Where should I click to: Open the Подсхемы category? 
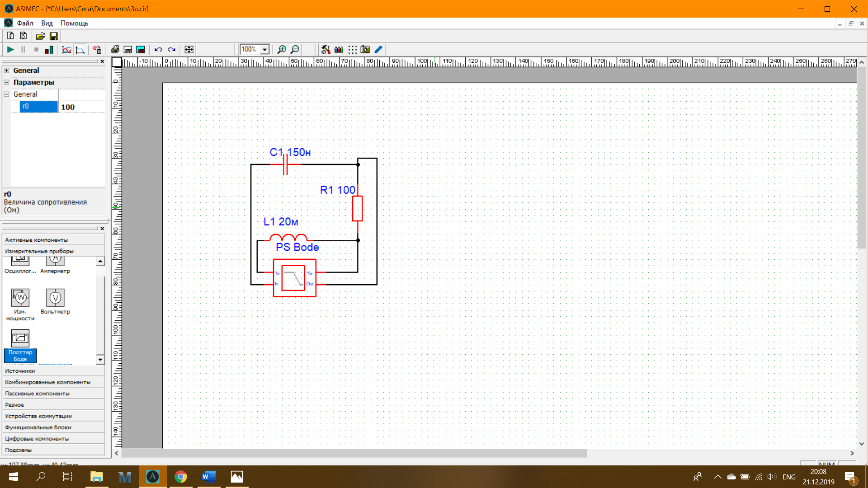tap(53, 450)
